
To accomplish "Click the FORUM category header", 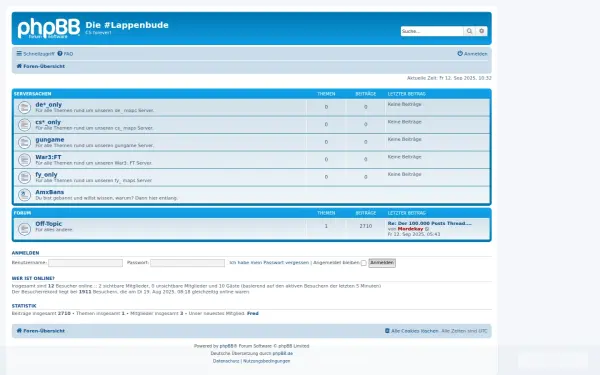I will (x=23, y=213).
